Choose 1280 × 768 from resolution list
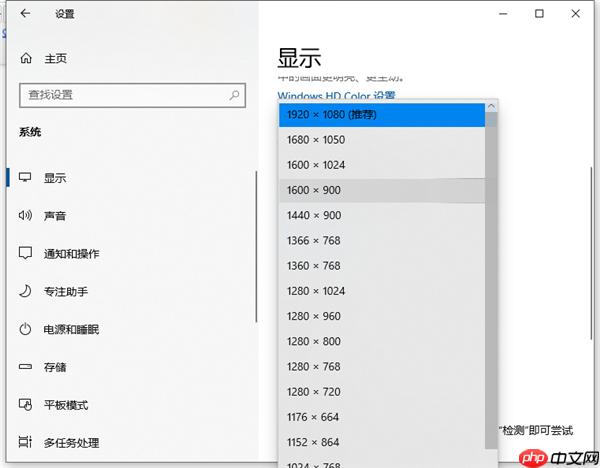Screen dimensions: 600x468 [382, 367]
